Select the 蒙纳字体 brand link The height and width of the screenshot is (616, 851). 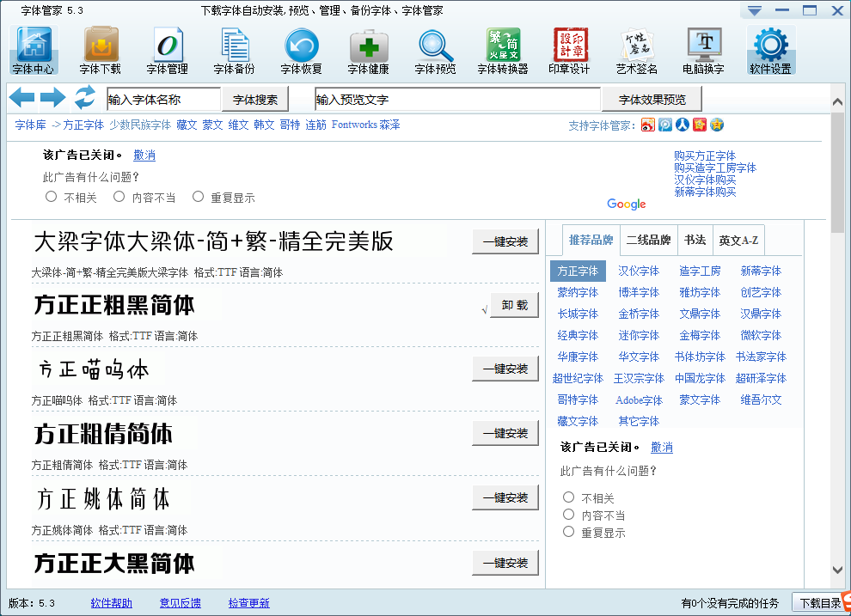578,293
